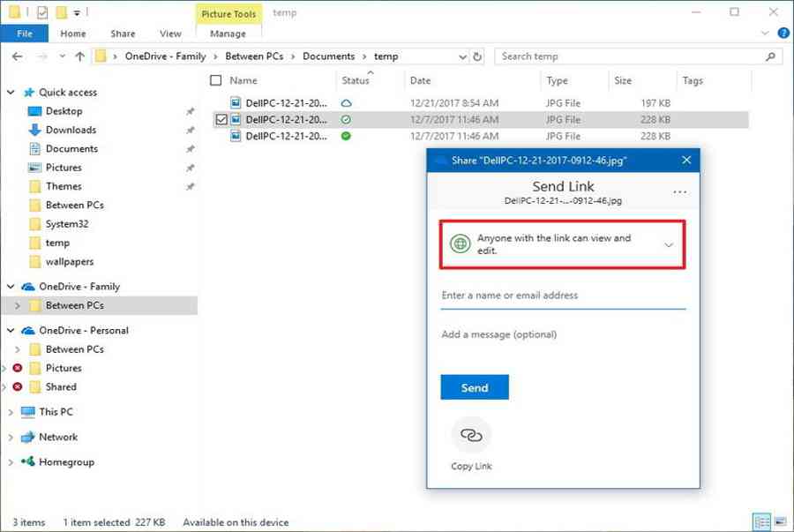Expand the This PC tree node
The height and width of the screenshot is (532, 794).
(11, 412)
